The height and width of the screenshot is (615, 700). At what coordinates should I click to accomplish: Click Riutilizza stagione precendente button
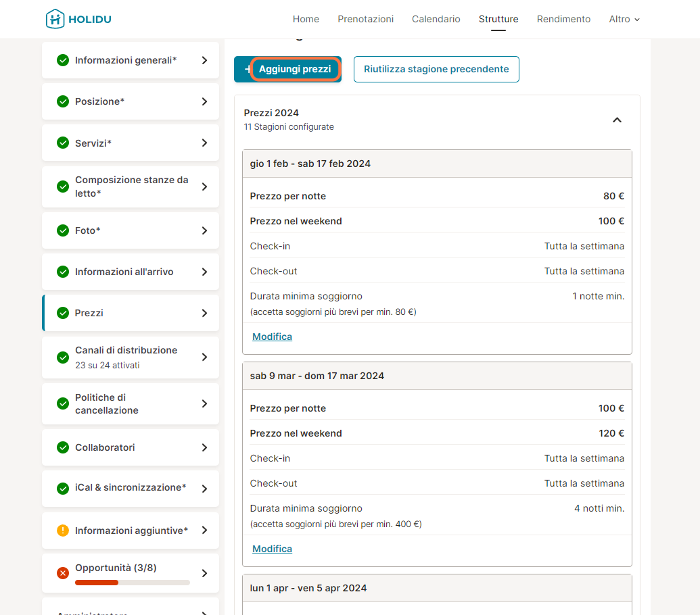click(x=436, y=69)
